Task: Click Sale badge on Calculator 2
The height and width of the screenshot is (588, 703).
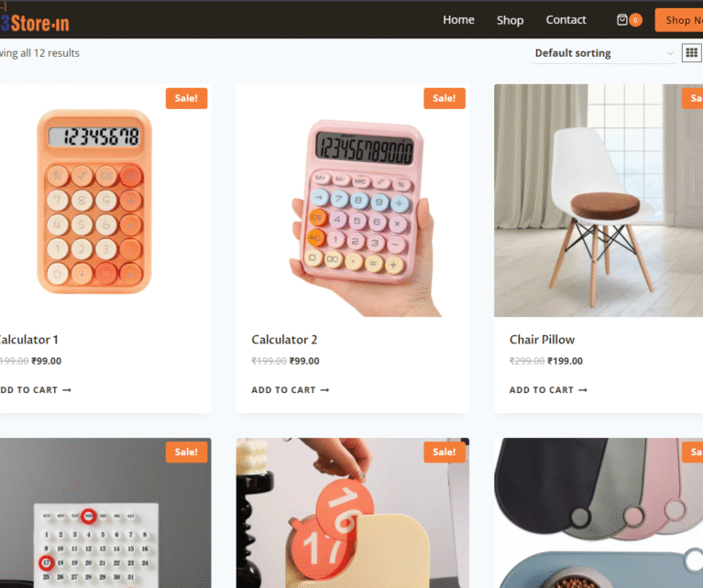Action: [445, 98]
